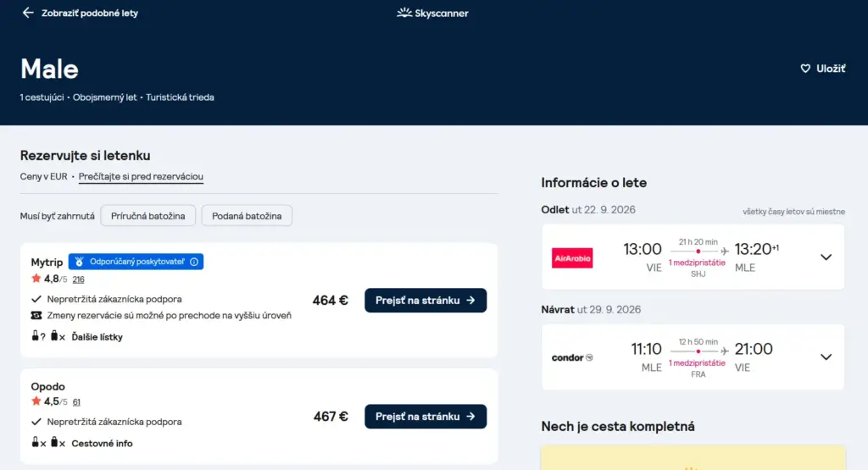Click the checkmark icon in Opodo card
868x470 pixels.
coord(36,422)
